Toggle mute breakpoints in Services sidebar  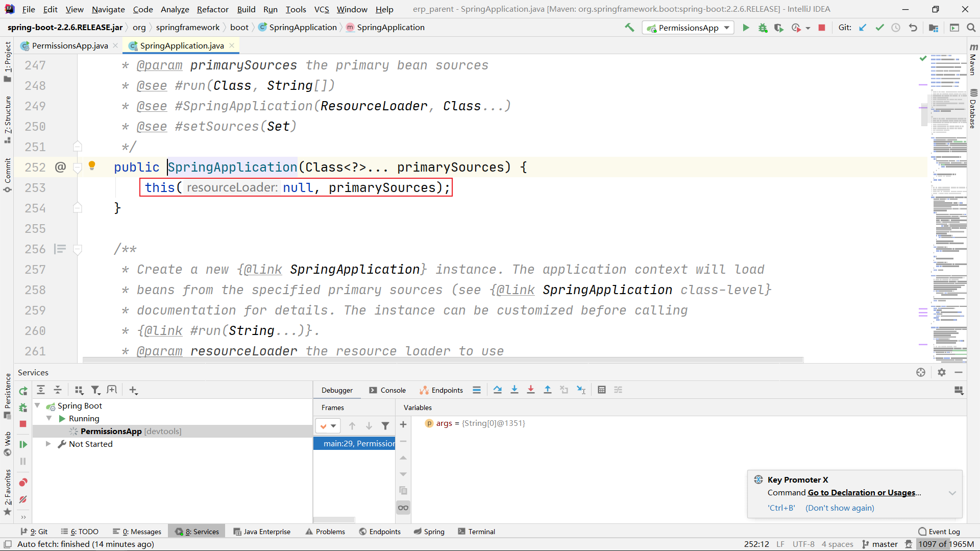(x=23, y=500)
